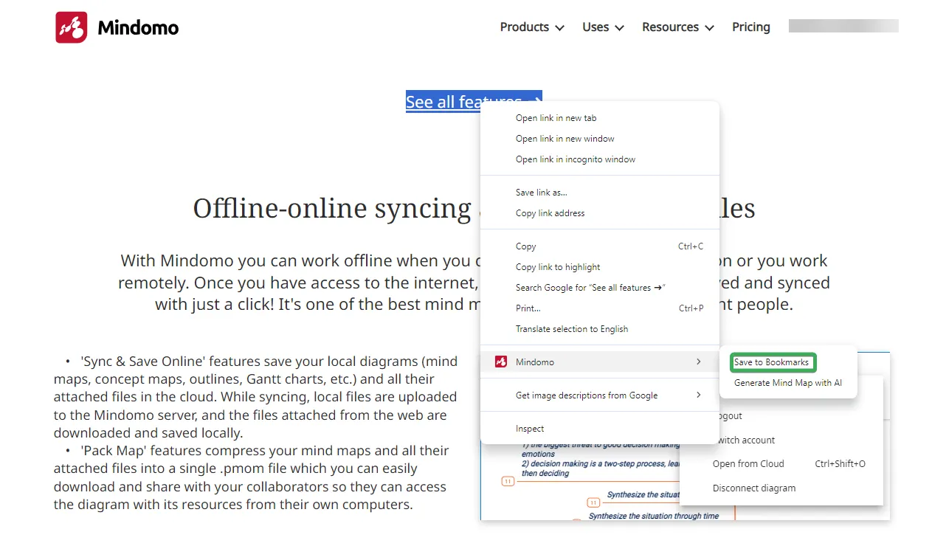Click the 'Pack Map' bullet text
This screenshot has width=946, height=560.
(251, 478)
